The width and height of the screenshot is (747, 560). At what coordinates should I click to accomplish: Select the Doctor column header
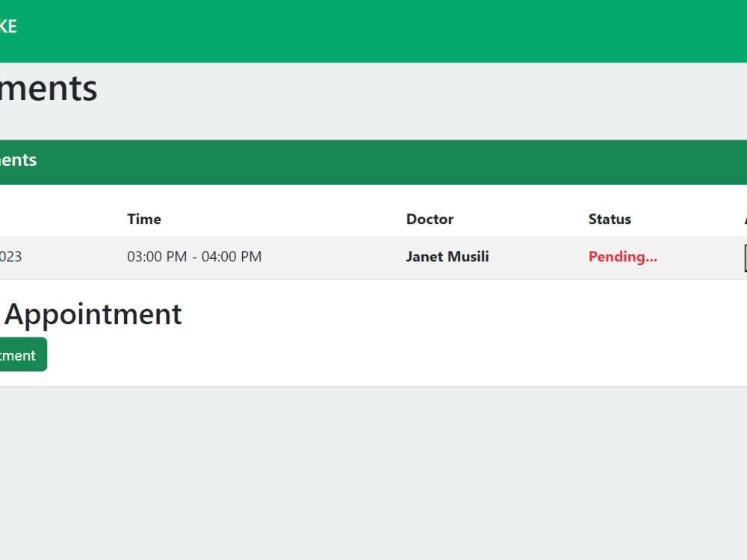coord(430,219)
